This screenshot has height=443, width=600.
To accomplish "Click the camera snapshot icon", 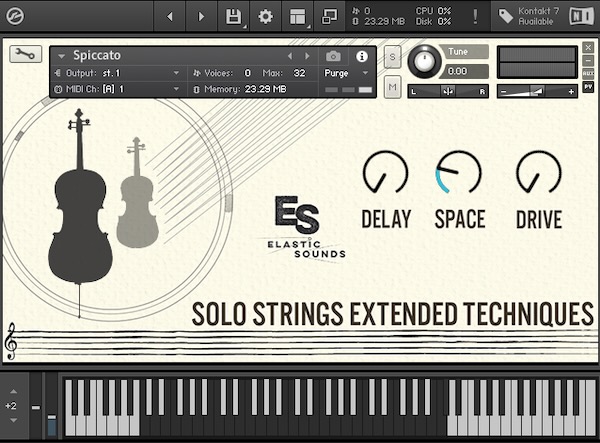I will coord(334,56).
